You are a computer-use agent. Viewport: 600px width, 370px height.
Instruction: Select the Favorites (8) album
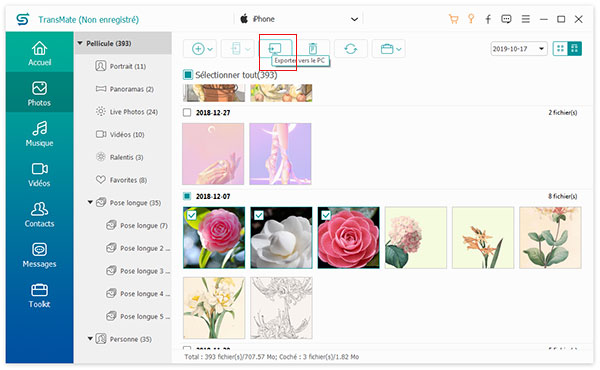(x=122, y=180)
